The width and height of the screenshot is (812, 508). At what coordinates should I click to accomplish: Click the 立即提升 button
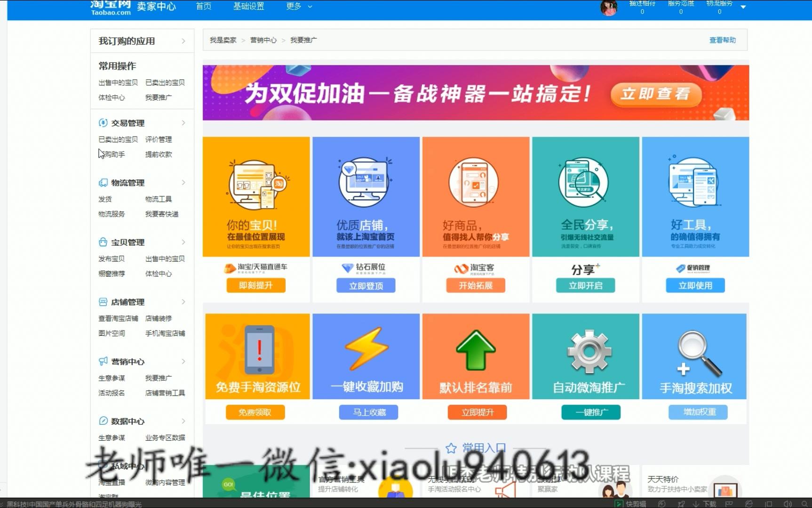(x=478, y=412)
